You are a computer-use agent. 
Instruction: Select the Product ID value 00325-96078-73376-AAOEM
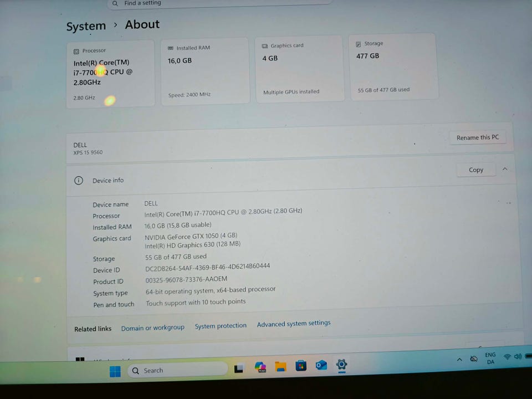[x=186, y=279]
